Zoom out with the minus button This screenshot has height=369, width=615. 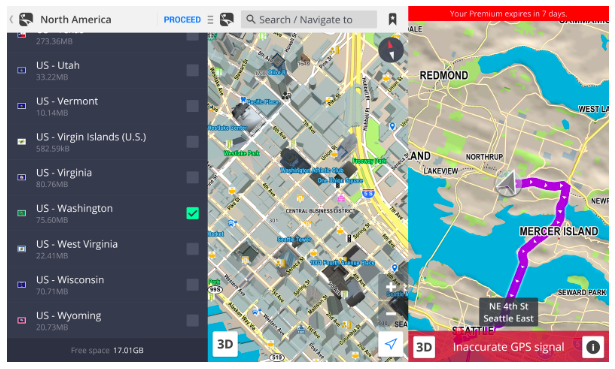391,314
